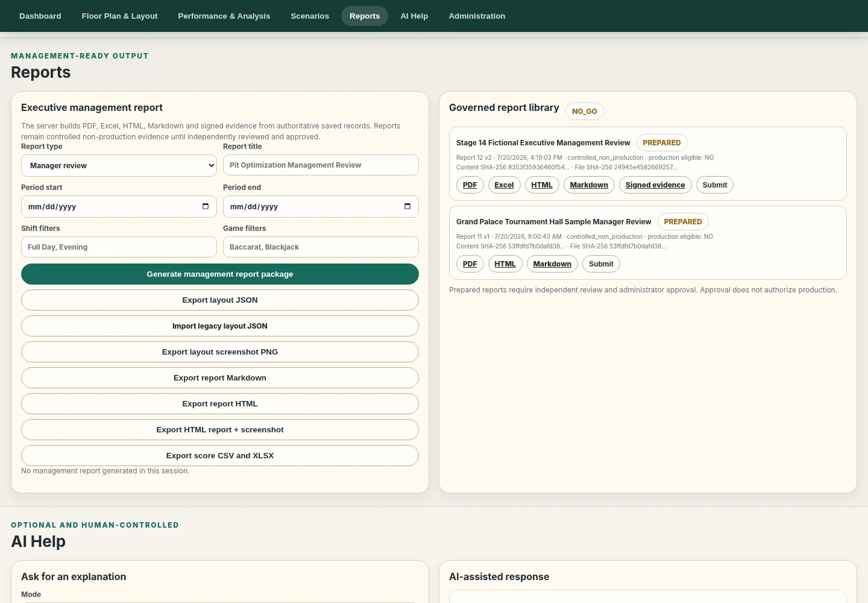Submit the Stage 14 Fictional review
The height and width of the screenshot is (603, 868).
pyautogui.click(x=715, y=185)
